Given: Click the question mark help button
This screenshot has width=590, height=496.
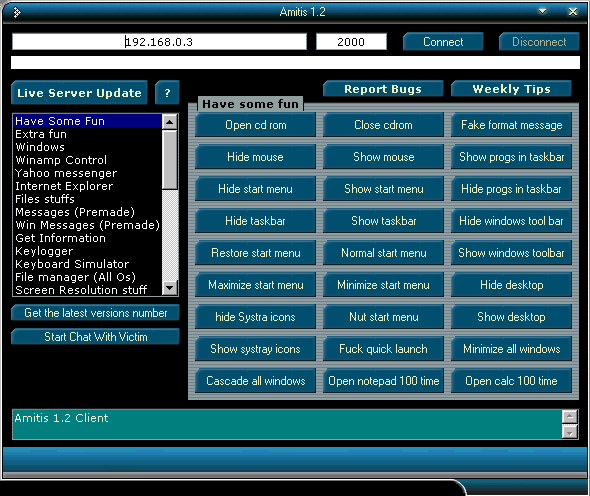Looking at the screenshot, I should 167,93.
